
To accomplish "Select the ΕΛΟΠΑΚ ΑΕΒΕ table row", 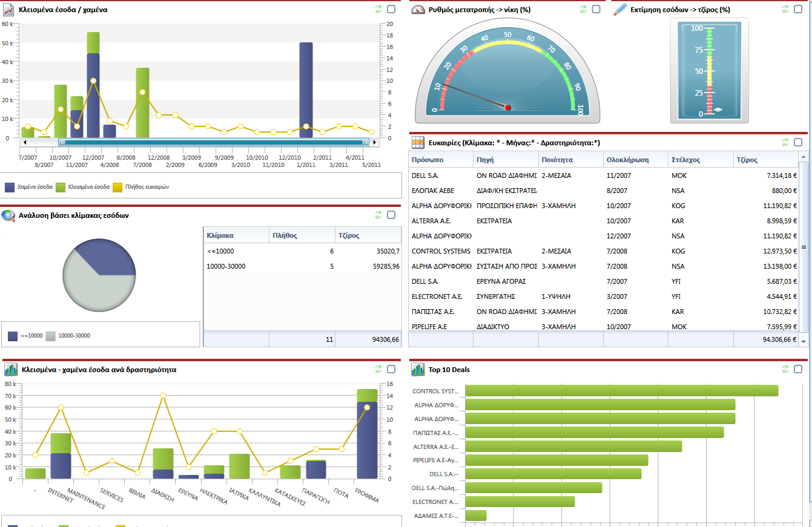I will point(604,191).
